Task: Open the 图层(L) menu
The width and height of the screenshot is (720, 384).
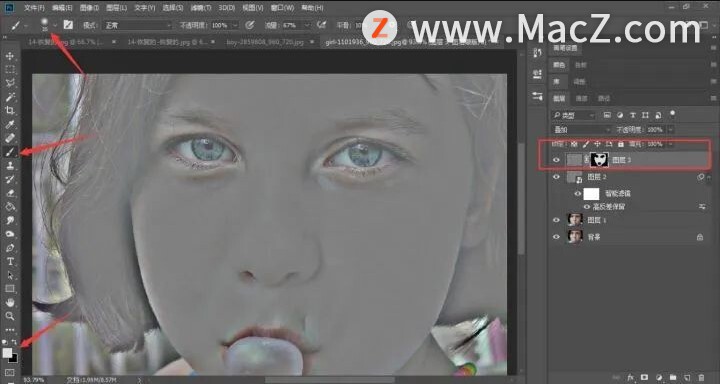Action: pos(116,8)
